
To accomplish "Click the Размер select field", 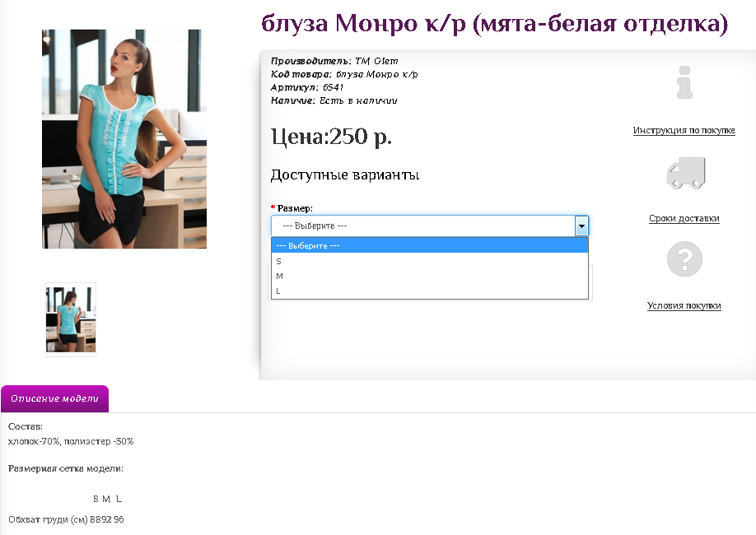I will (x=430, y=226).
